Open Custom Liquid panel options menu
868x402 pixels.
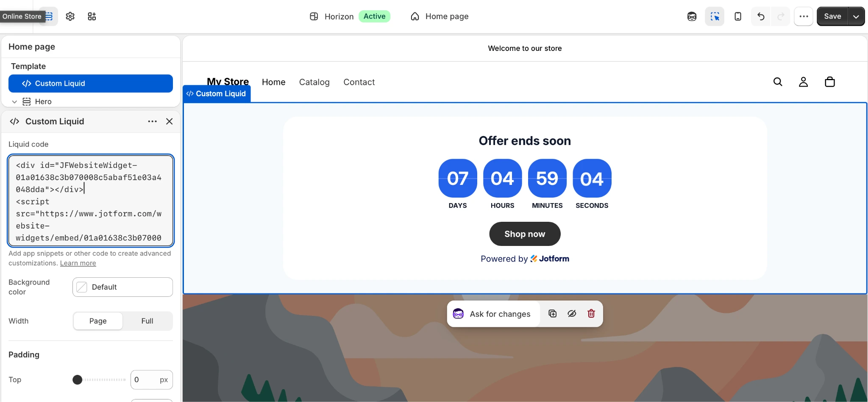153,121
